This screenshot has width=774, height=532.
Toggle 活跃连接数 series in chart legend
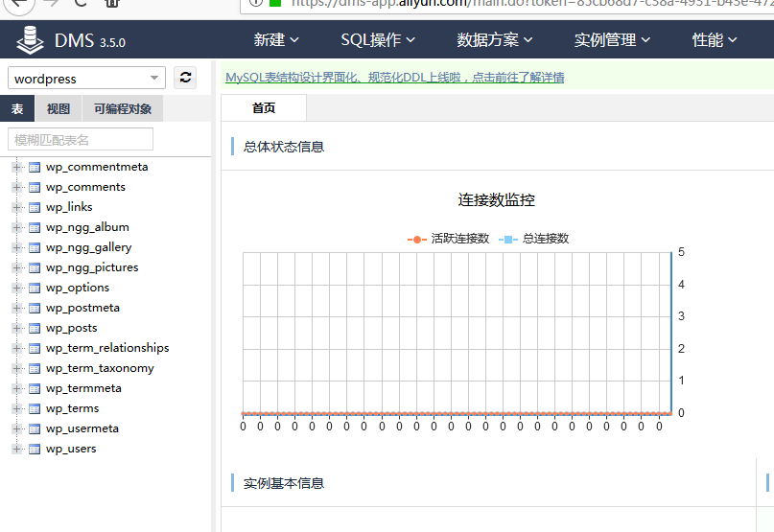point(448,239)
